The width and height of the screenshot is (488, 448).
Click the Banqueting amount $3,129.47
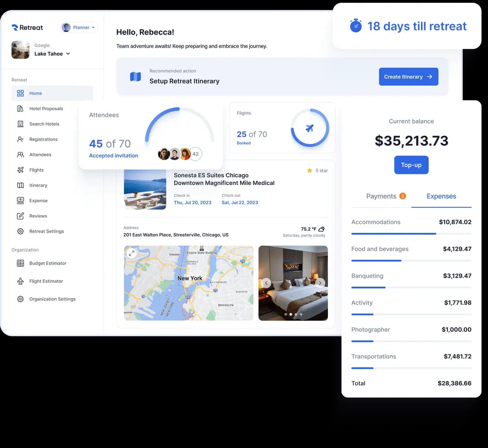click(x=457, y=276)
